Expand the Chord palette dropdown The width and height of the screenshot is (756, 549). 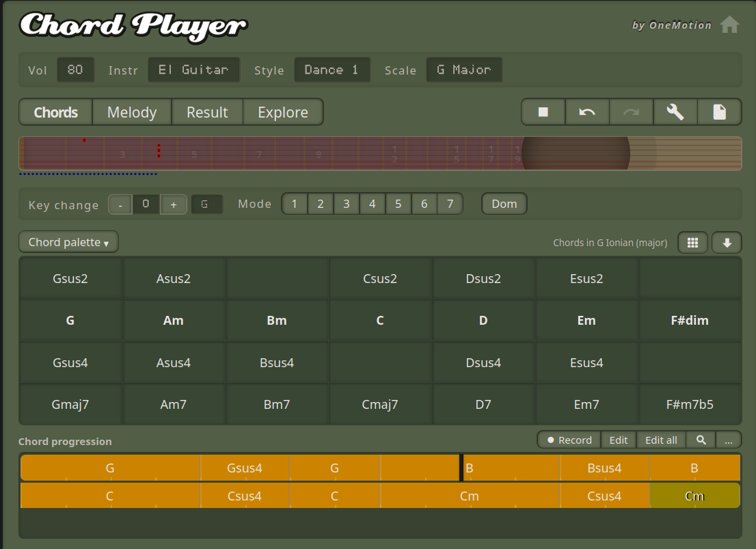(x=68, y=242)
